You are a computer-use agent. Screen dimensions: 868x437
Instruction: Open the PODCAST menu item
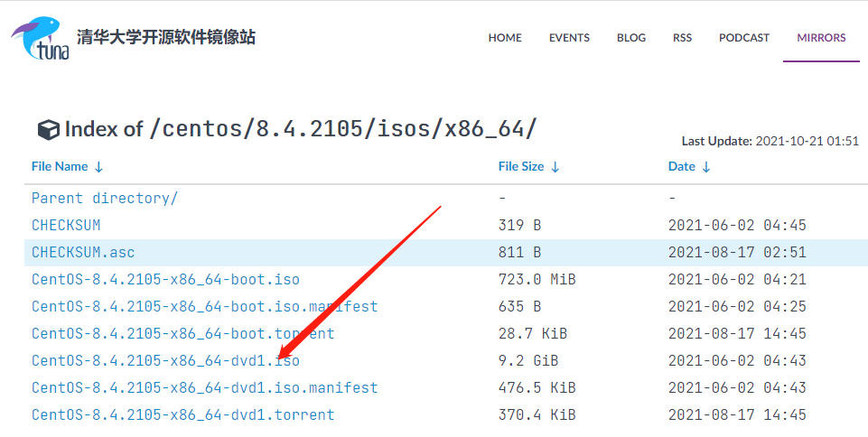[744, 38]
